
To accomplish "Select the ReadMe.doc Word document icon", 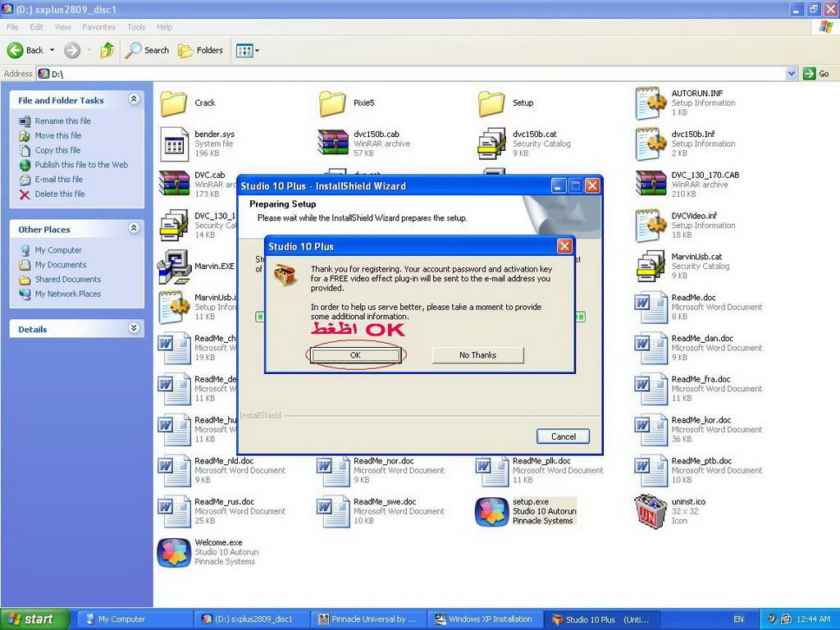I will click(x=651, y=307).
